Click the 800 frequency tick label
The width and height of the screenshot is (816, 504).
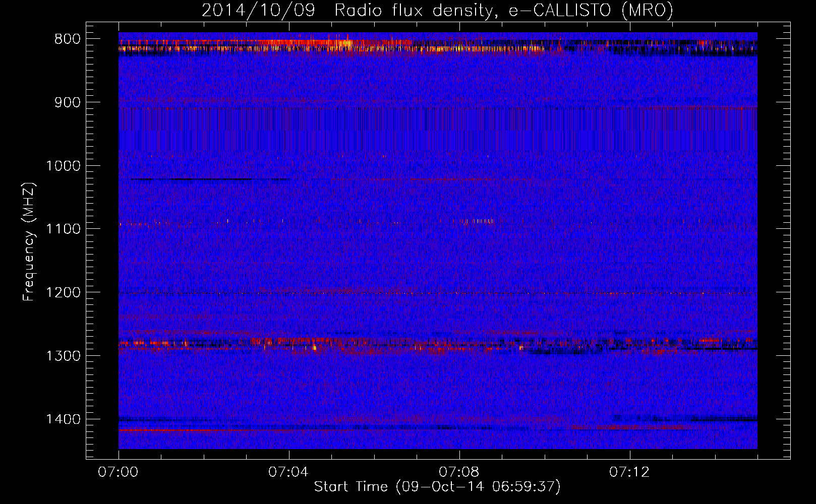tap(67, 39)
